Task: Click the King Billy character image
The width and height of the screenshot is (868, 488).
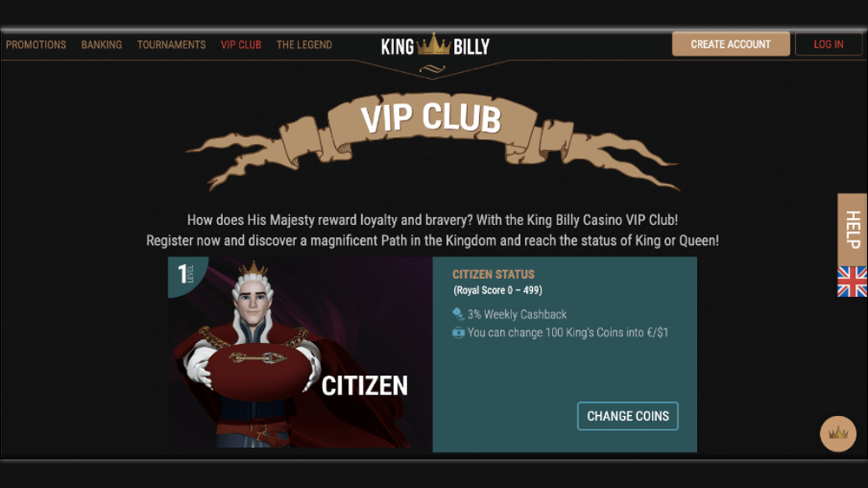Action: coord(249,354)
